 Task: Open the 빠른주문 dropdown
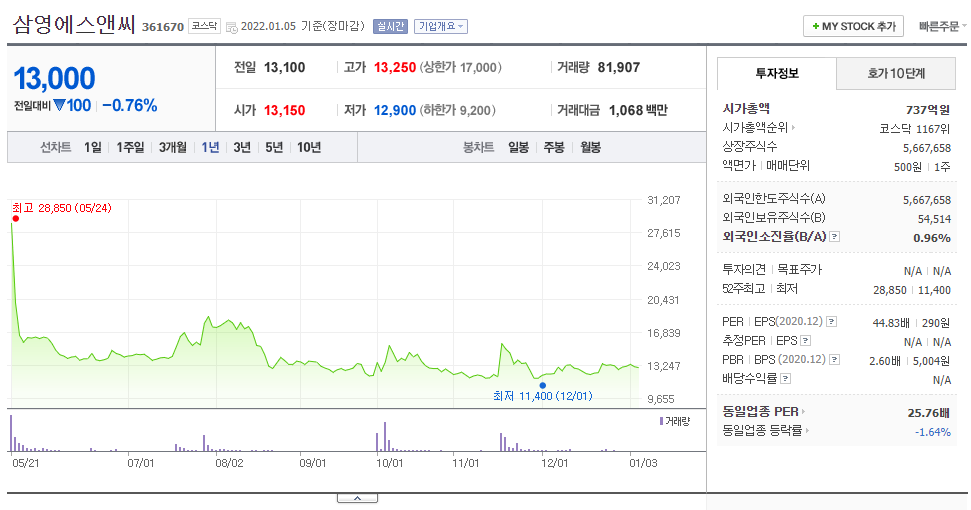(x=943, y=27)
